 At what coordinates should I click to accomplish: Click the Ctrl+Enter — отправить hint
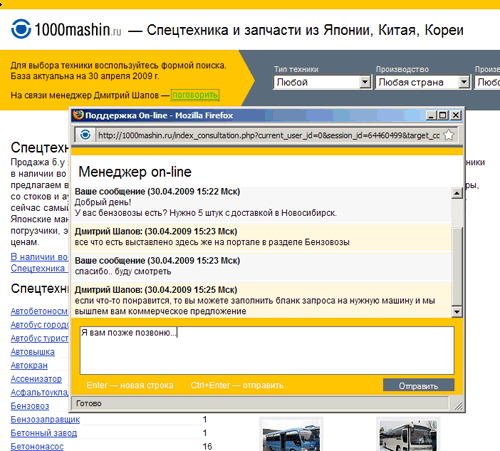[237, 385]
